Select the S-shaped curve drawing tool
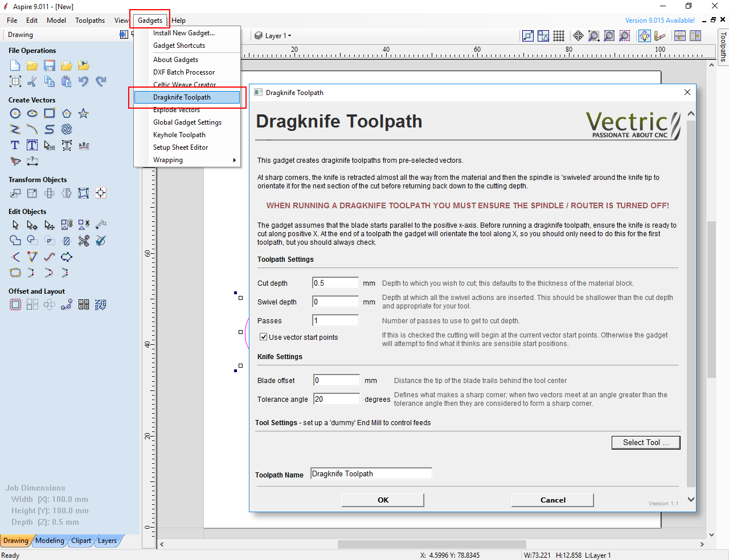 tap(50, 129)
